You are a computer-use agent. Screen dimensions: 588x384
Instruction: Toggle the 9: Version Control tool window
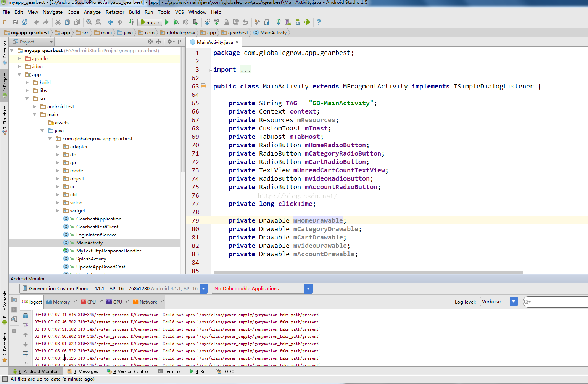(128, 371)
